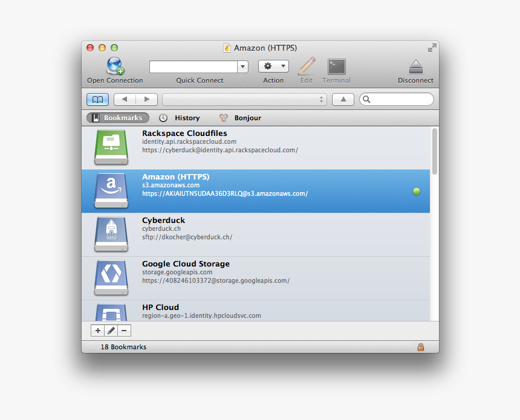Viewport: 520px width, 420px height.
Task: Remove selected bookmark with the minus button
Action: click(x=124, y=331)
